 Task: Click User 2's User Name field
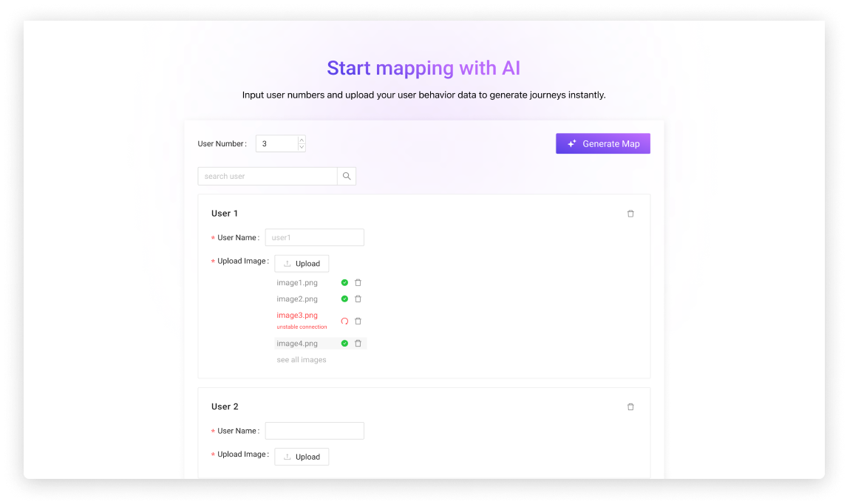click(314, 431)
